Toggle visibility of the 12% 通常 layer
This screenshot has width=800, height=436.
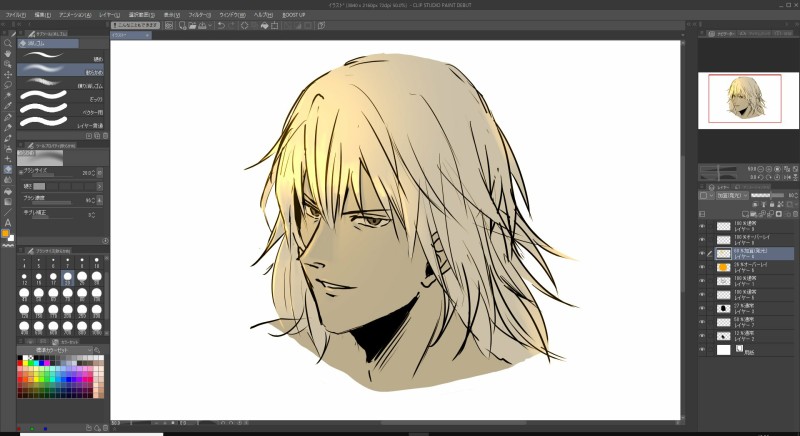pyautogui.click(x=702, y=336)
